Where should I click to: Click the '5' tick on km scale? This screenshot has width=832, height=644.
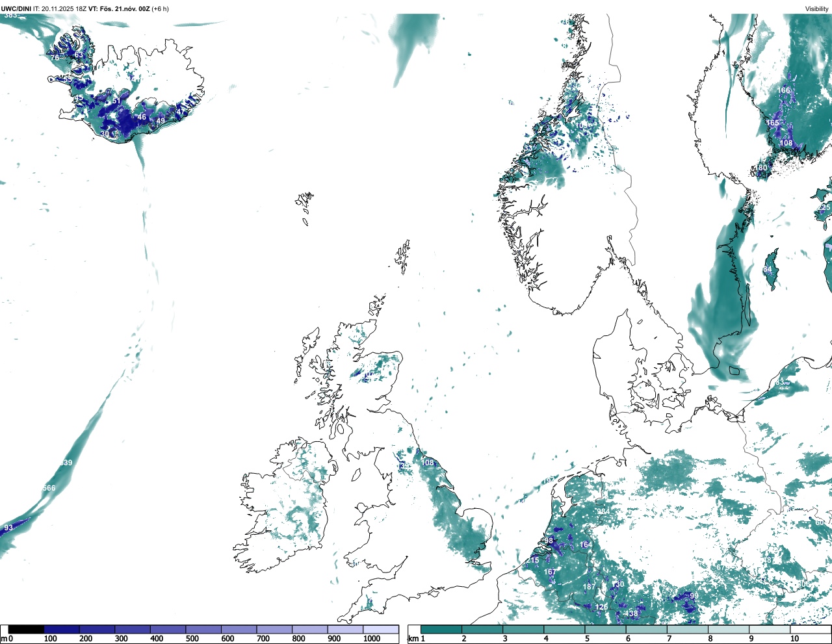[x=587, y=639]
